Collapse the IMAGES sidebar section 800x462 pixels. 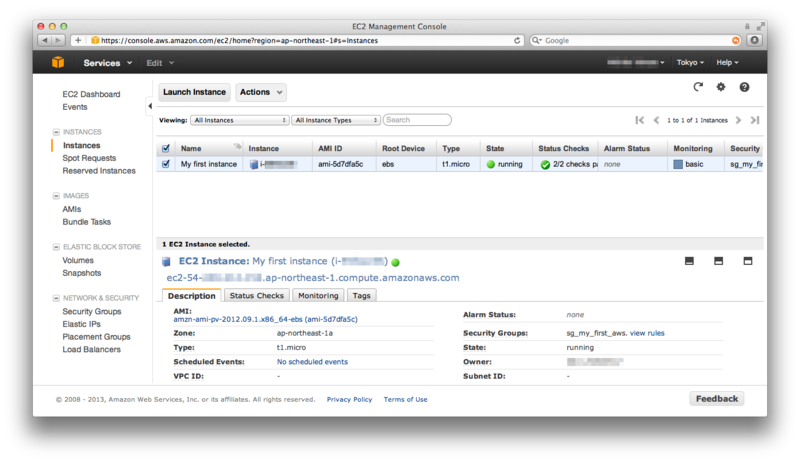pyautogui.click(x=56, y=196)
